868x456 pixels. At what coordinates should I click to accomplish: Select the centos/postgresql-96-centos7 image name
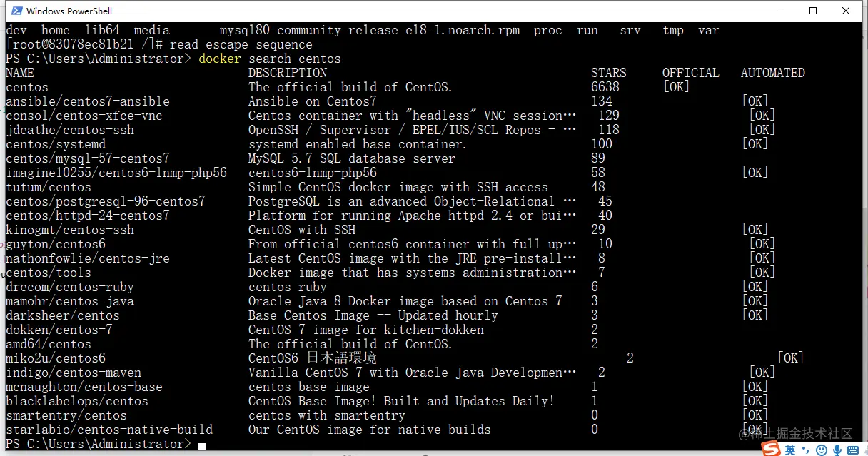[106, 201]
